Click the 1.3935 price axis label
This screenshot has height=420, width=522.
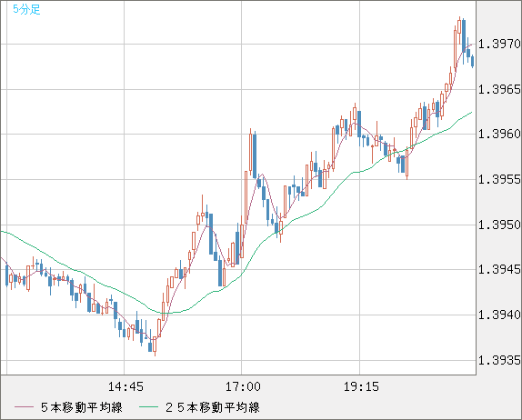[x=499, y=360]
